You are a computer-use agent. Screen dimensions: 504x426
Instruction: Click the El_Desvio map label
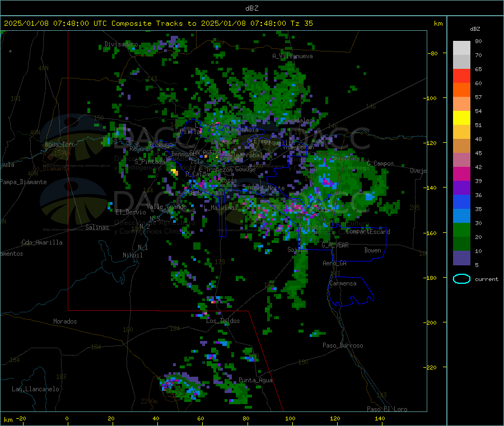tap(130, 212)
